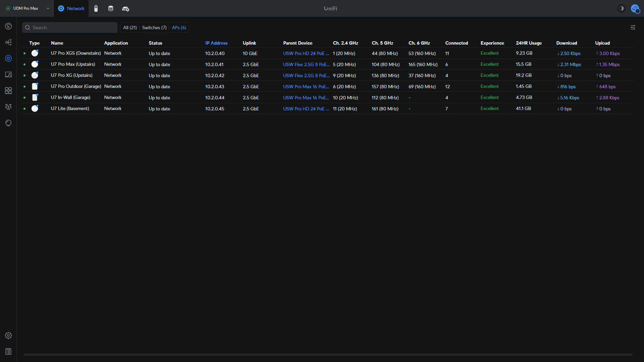Open USW Pro Max 16 link for U7 Pro Outdoor
644x362 pixels.
pyautogui.click(x=306, y=87)
